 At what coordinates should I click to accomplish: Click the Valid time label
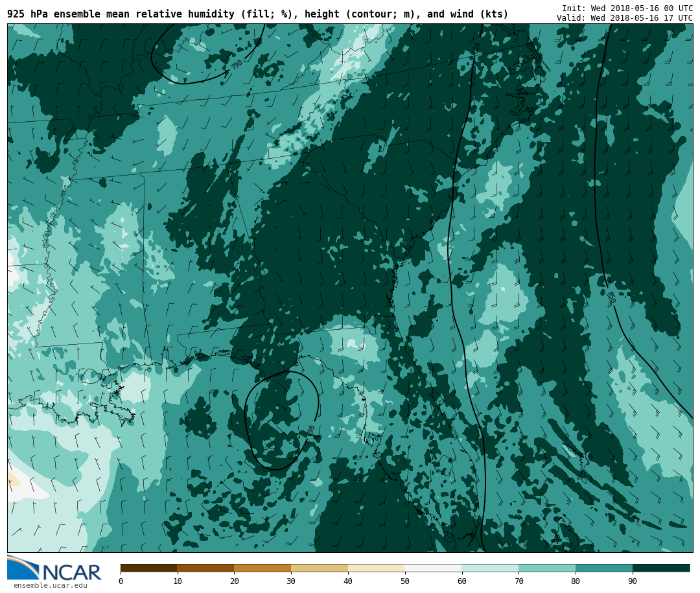click(624, 18)
